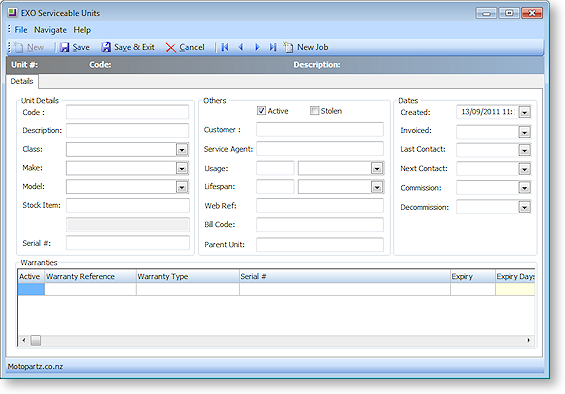565x394 pixels.
Task: Go to the next record arrow
Action: (257, 47)
